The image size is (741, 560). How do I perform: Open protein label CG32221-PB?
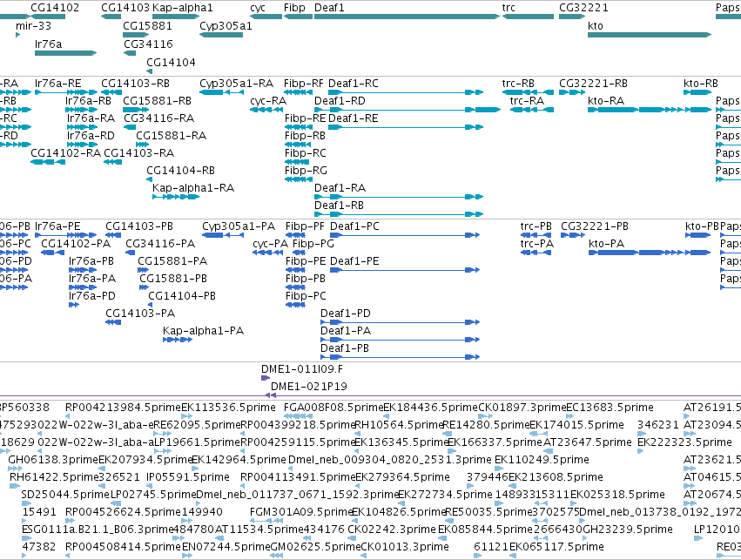pos(595,226)
